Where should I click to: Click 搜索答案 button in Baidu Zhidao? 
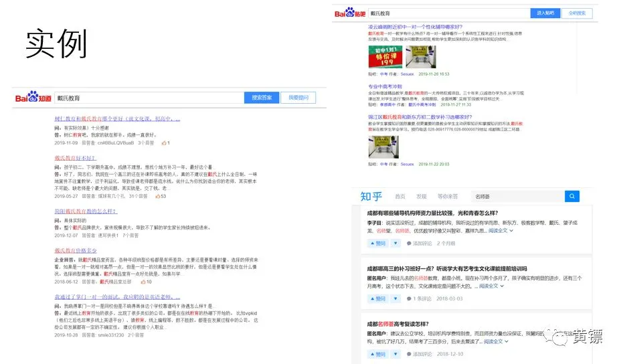click(x=262, y=98)
